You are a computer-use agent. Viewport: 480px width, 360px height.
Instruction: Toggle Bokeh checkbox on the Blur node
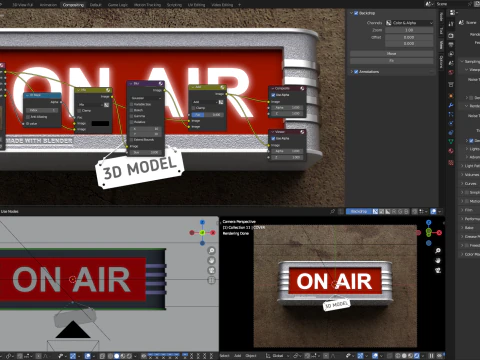click(x=131, y=110)
